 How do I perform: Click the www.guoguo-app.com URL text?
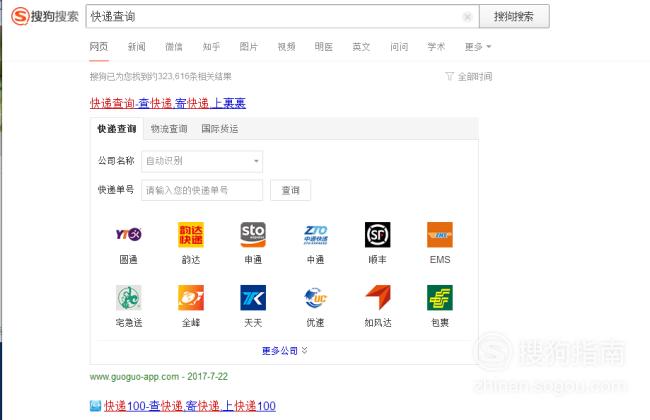[134, 376]
